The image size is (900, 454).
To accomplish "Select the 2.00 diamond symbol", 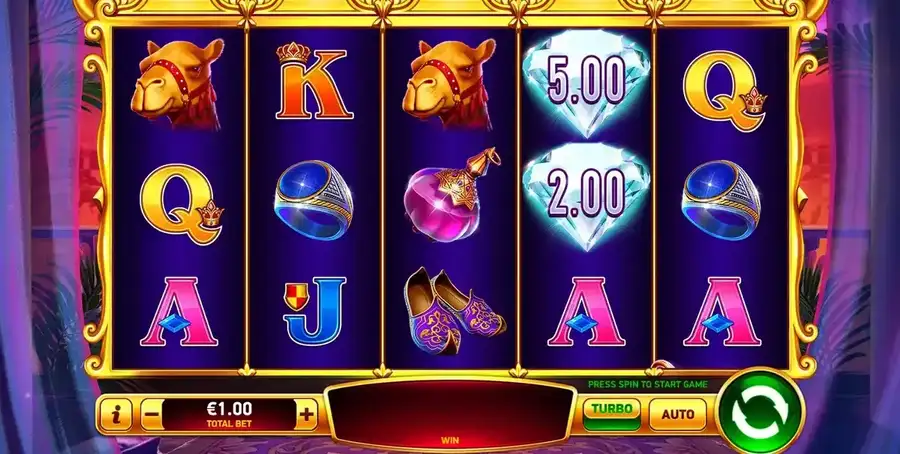I will coord(586,196).
